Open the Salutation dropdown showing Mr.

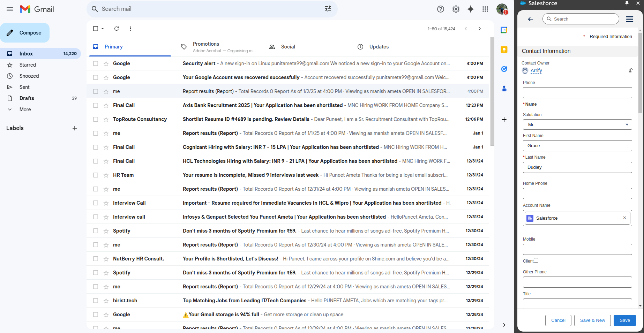(x=577, y=124)
